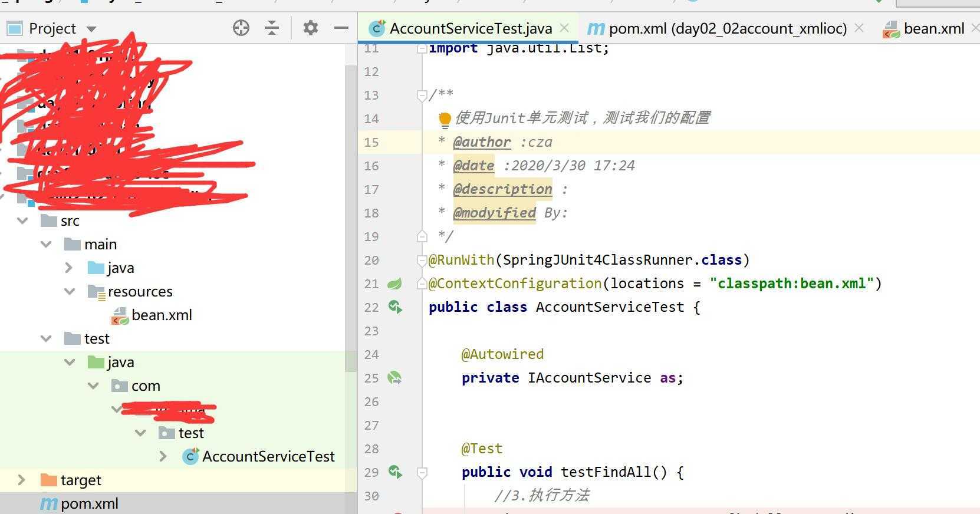
Task: Click the @date tag in Javadoc
Action: (x=473, y=166)
